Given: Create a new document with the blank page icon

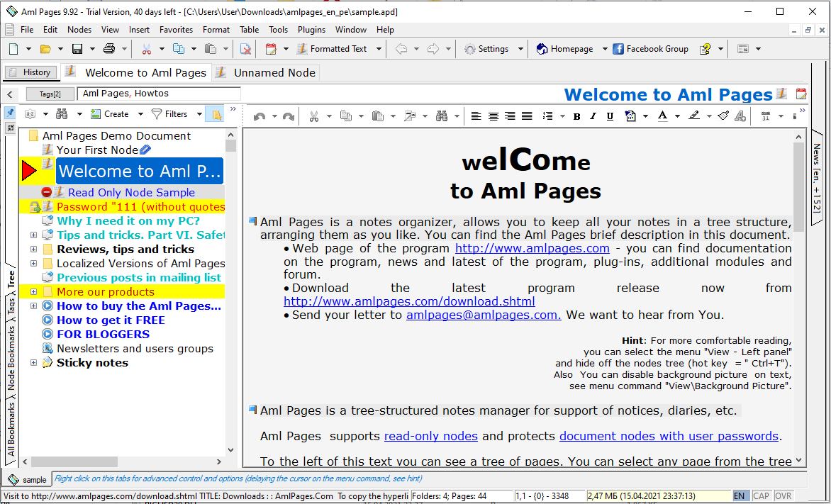Looking at the screenshot, I should coord(13,49).
